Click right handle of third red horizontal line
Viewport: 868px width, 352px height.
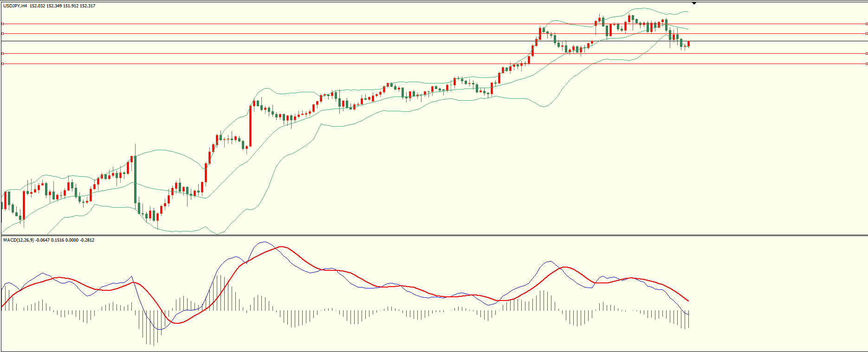click(866, 53)
